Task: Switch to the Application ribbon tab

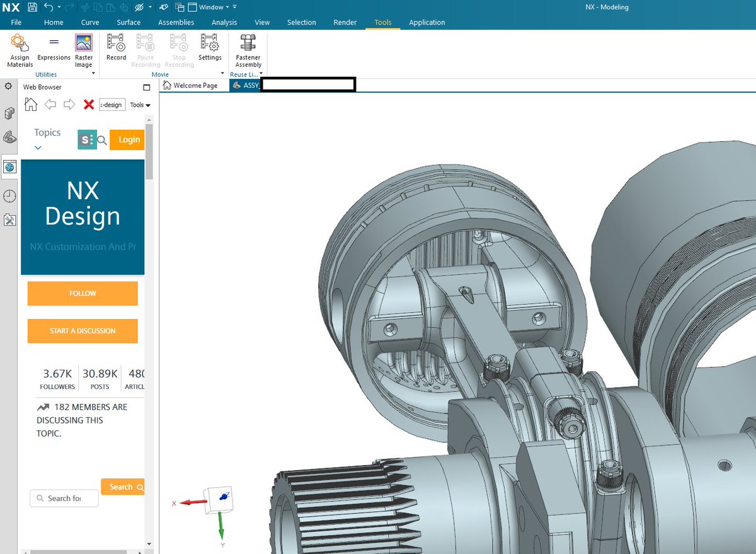Action: (427, 22)
